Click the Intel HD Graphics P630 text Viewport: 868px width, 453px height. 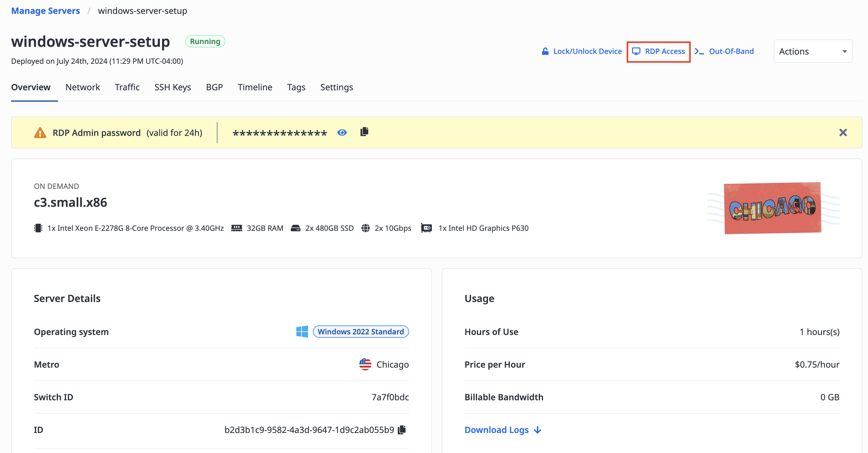click(483, 228)
